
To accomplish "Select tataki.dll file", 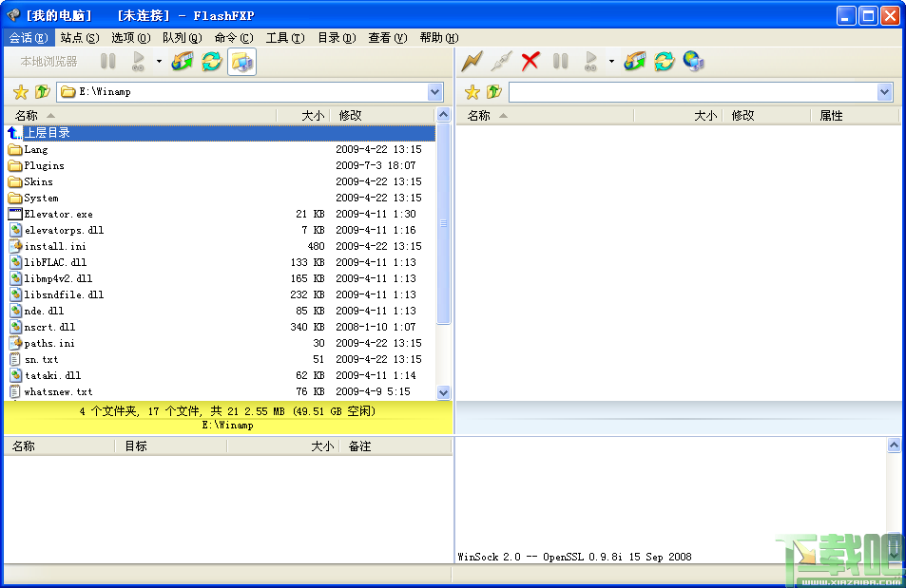I will point(220,375).
